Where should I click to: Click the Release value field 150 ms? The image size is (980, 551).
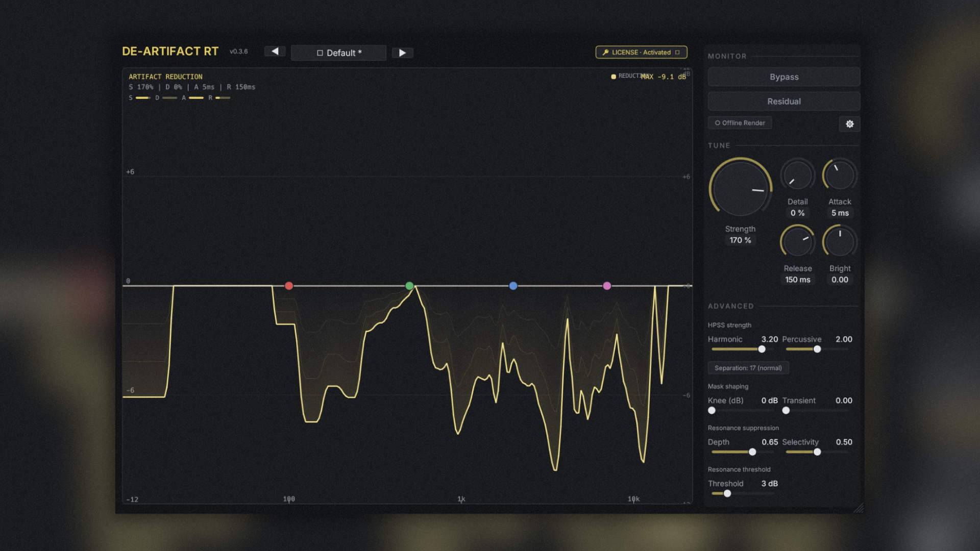point(797,280)
